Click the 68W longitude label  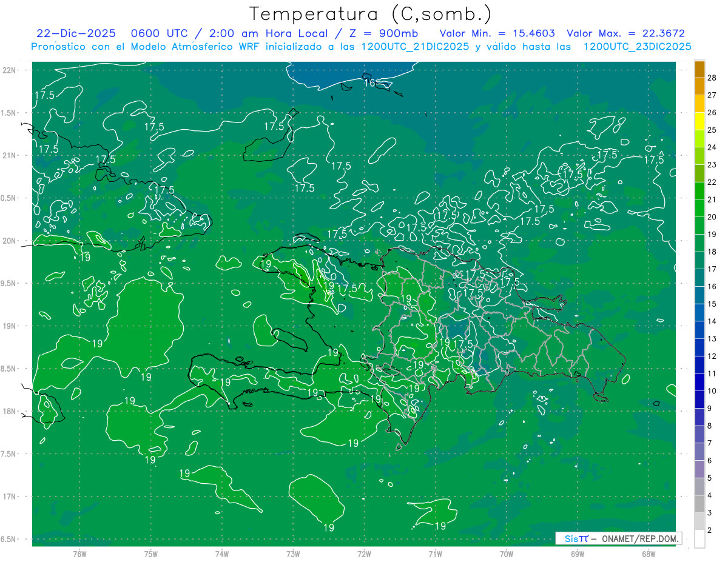point(649,554)
